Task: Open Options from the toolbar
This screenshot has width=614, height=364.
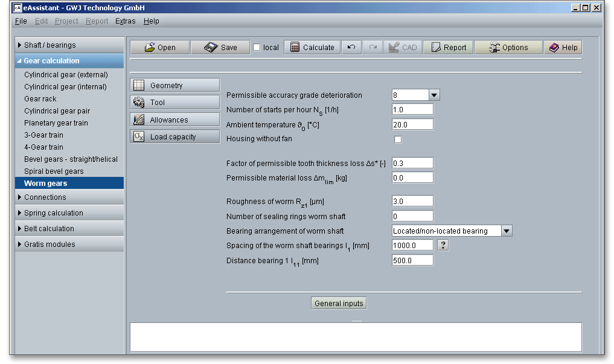Action: pos(508,48)
